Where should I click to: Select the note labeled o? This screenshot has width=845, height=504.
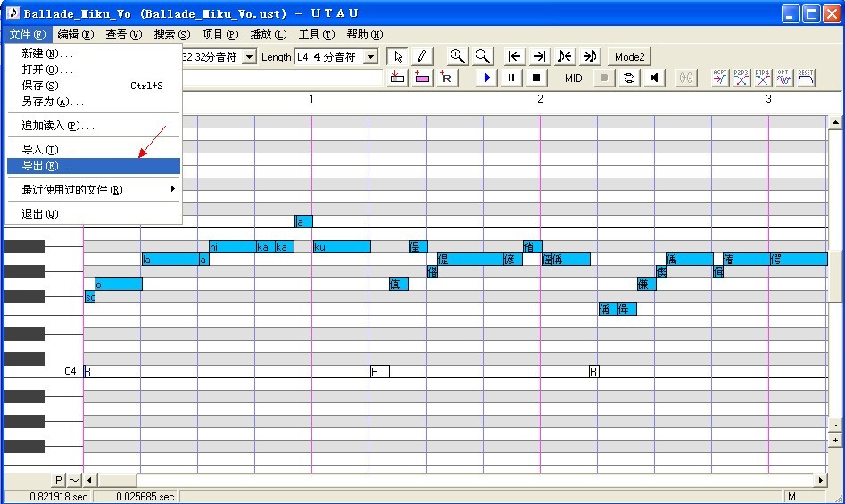point(119,284)
